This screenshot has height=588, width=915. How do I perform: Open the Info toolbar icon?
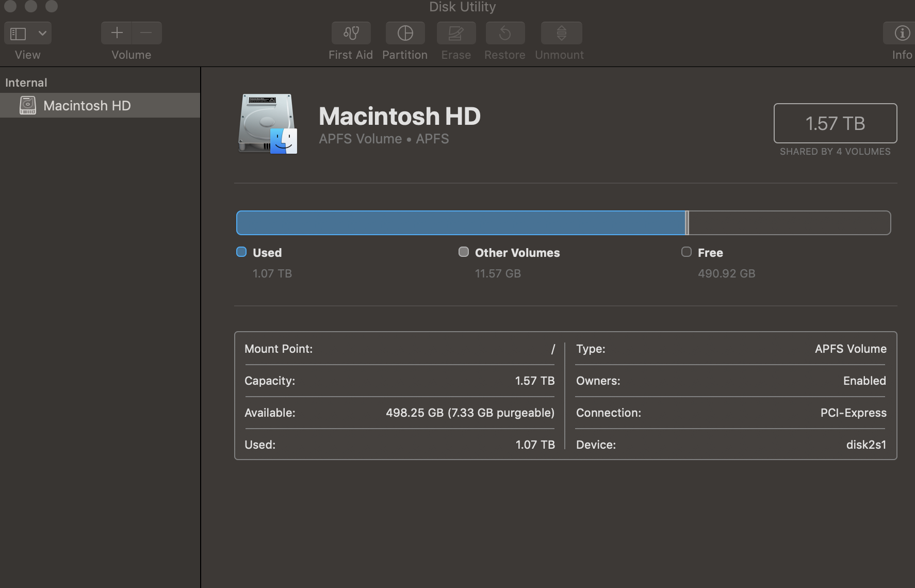pyautogui.click(x=902, y=33)
